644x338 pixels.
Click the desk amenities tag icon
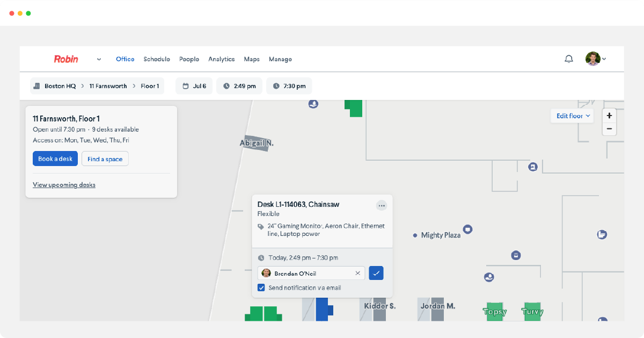tap(261, 227)
